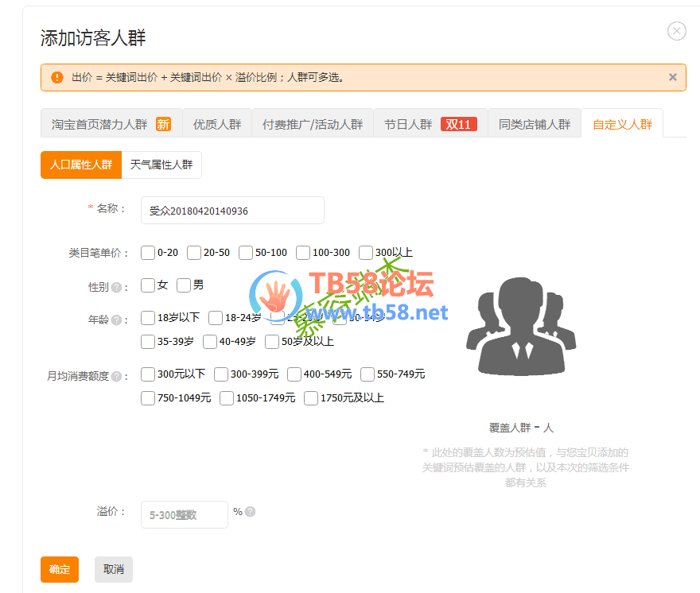This screenshot has width=700, height=593.
Task: Check 40-49岁 age checkbox
Action: coord(210,342)
